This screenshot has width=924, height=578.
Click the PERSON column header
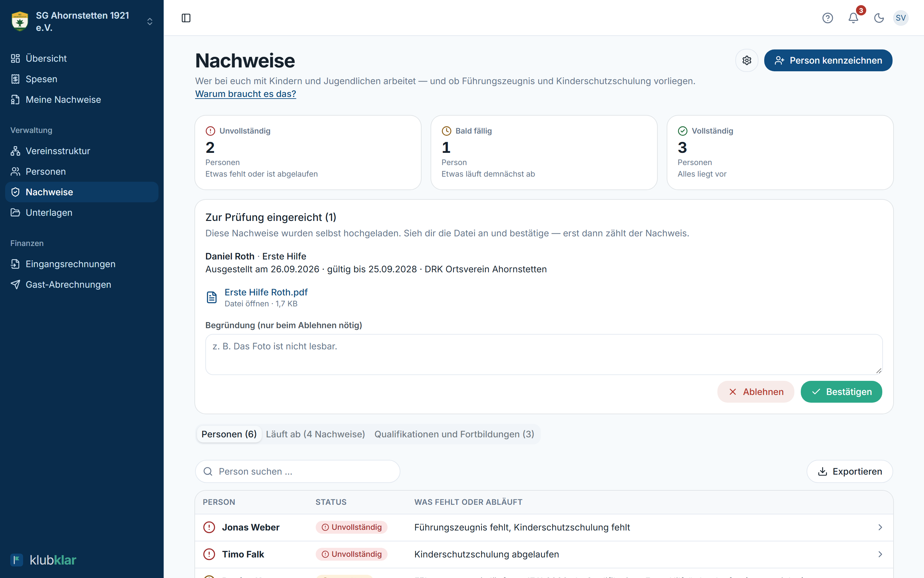click(x=219, y=502)
